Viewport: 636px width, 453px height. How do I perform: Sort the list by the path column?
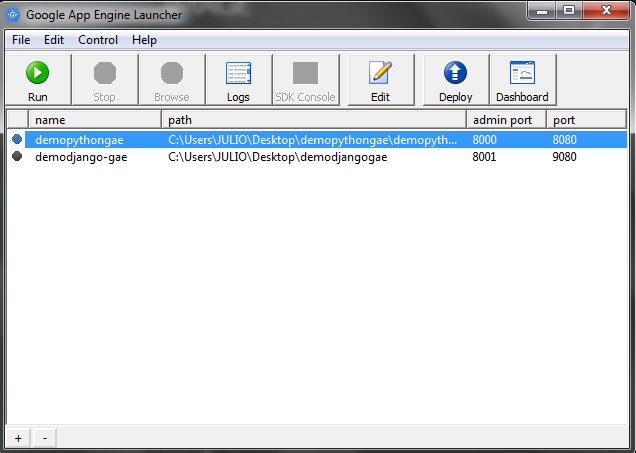(314, 120)
